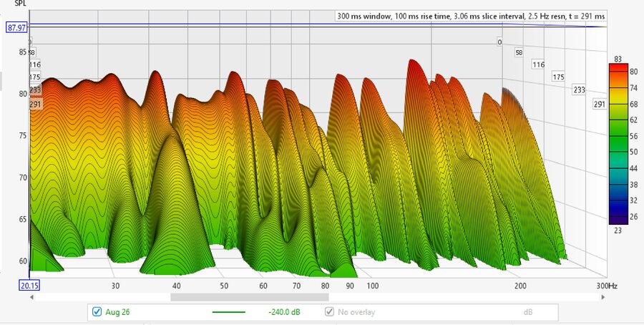644x325 pixels.
Task: Click the 300Hz frequency axis label
Action: (607, 286)
